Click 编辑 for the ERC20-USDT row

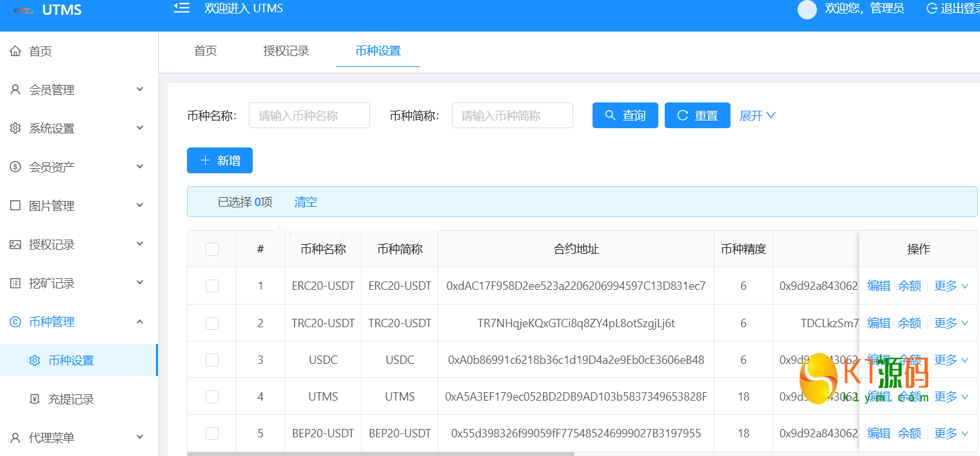[879, 286]
